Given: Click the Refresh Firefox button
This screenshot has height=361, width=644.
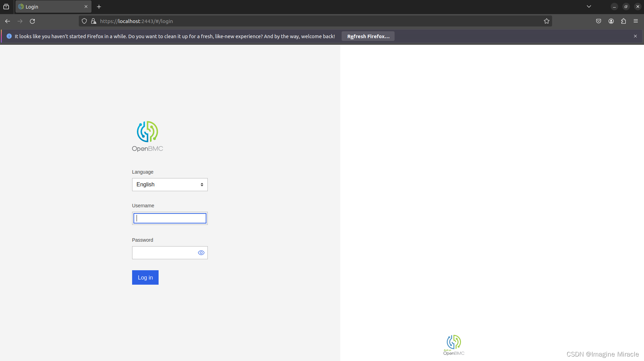Looking at the screenshot, I should (368, 36).
